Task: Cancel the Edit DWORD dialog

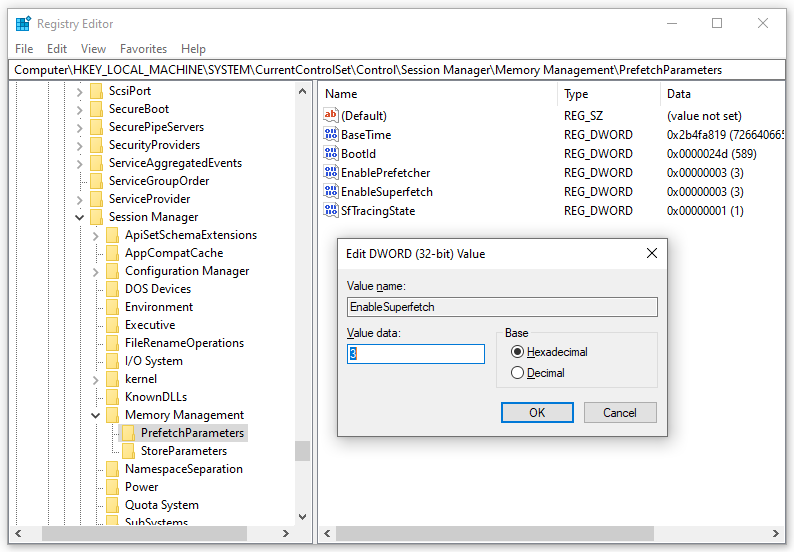Action: (619, 412)
